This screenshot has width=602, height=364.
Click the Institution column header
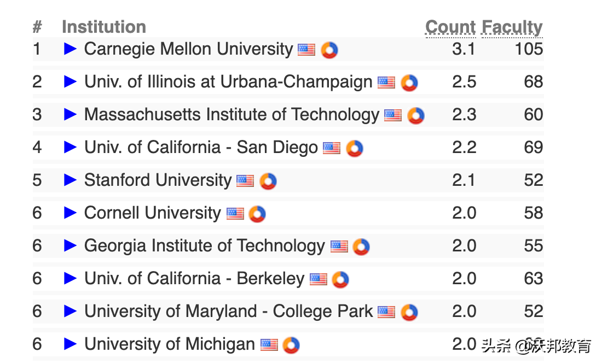click(104, 27)
